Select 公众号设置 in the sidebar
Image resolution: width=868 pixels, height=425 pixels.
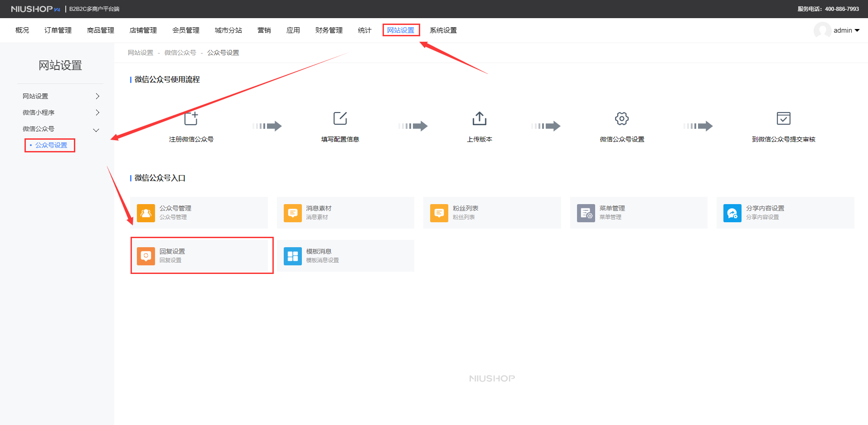[x=51, y=145]
